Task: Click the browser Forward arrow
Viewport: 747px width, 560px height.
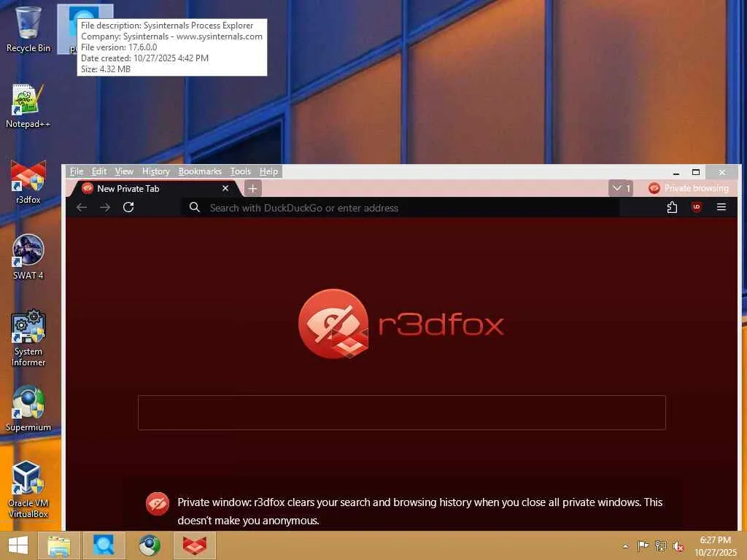Action: (105, 207)
